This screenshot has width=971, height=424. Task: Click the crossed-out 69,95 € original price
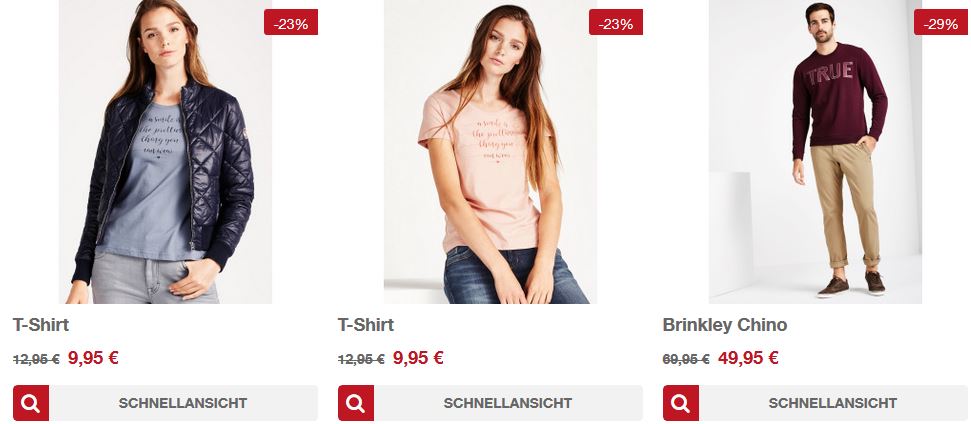click(x=686, y=359)
